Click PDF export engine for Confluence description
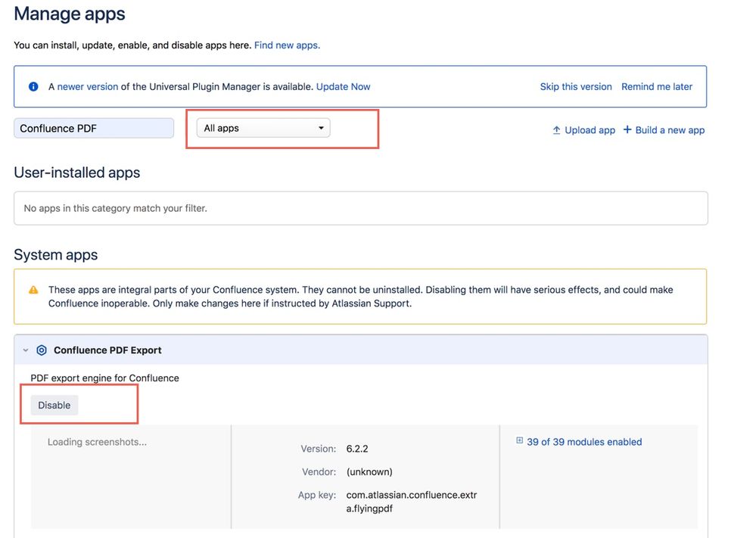 click(104, 378)
